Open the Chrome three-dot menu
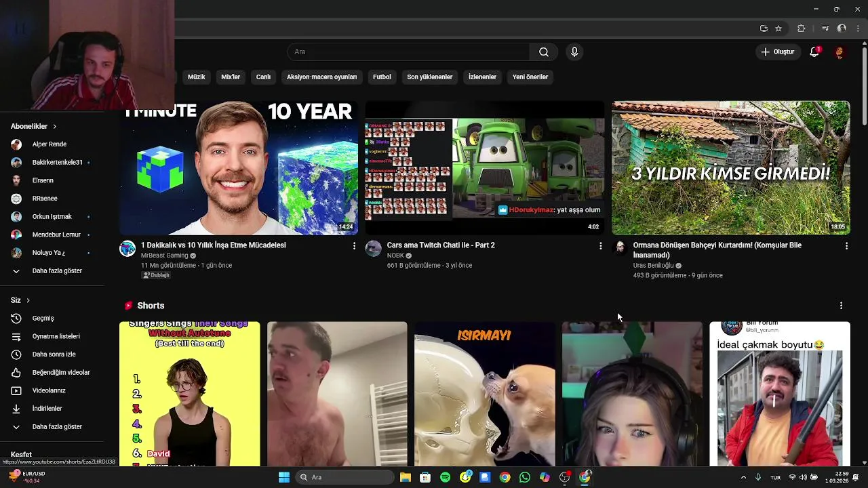 pos(859,28)
